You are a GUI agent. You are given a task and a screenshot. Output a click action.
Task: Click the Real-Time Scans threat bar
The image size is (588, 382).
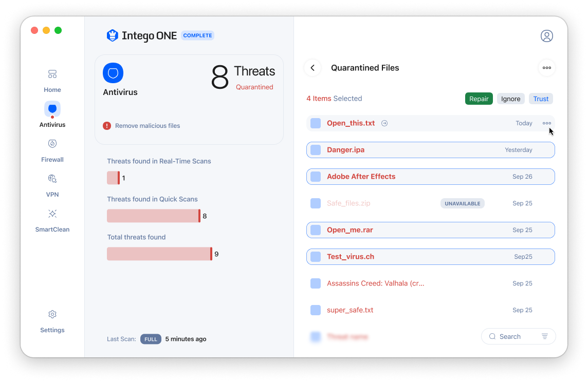point(113,178)
